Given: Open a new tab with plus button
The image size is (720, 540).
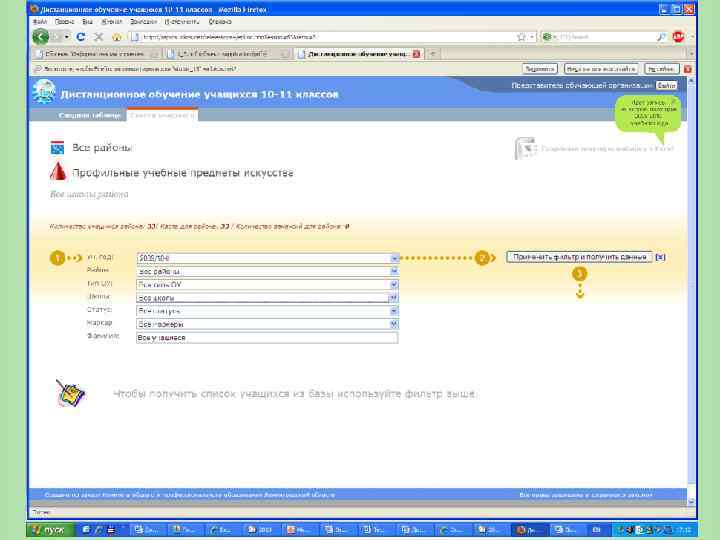Looking at the screenshot, I should coord(432,54).
